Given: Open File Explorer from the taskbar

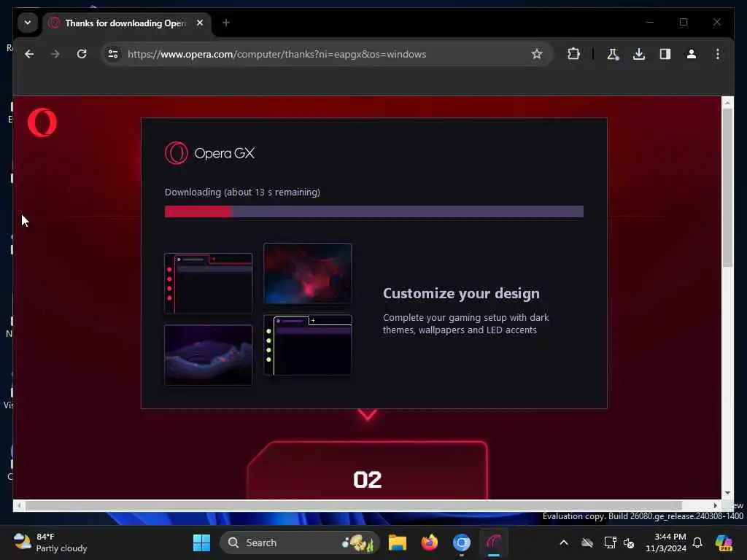Looking at the screenshot, I should [x=398, y=542].
